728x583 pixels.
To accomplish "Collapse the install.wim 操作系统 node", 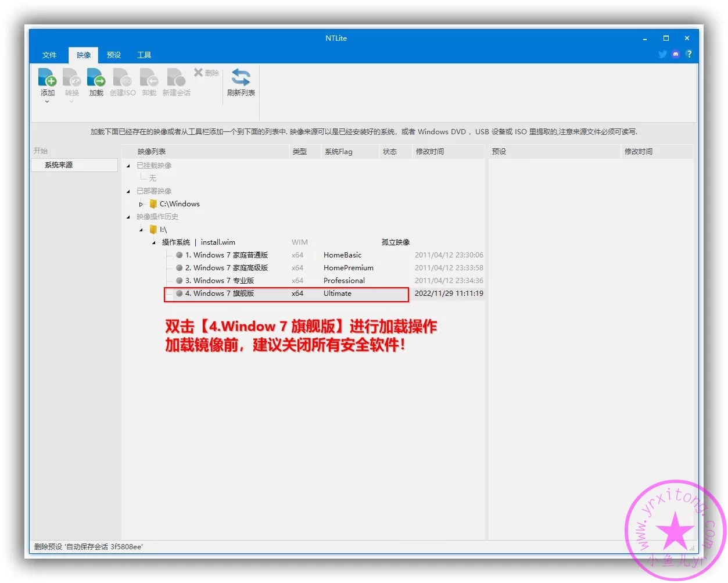I will pyautogui.click(x=154, y=242).
